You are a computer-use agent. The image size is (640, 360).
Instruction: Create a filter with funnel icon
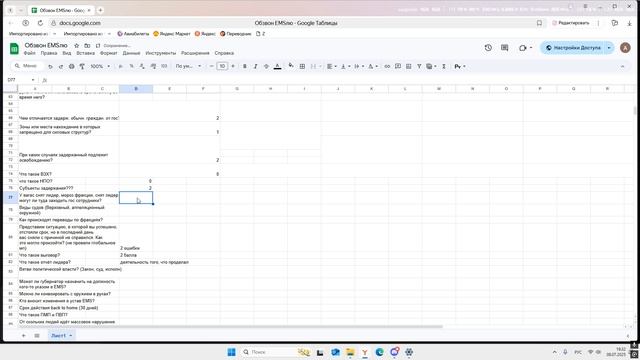click(x=419, y=66)
